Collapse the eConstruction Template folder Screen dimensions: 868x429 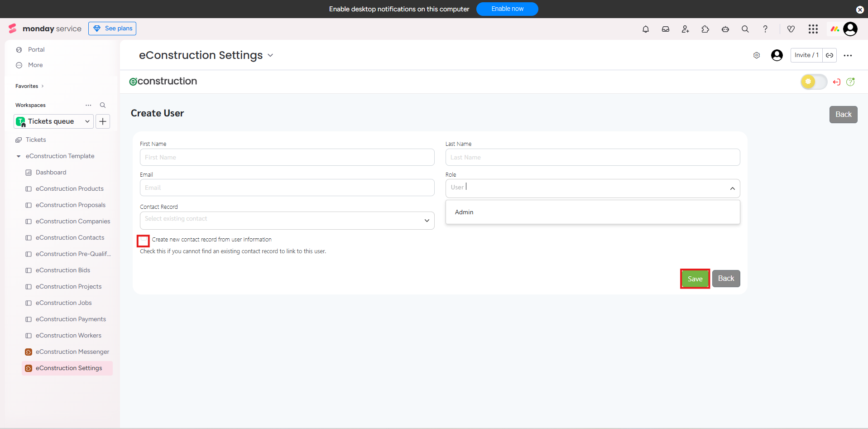click(19, 156)
